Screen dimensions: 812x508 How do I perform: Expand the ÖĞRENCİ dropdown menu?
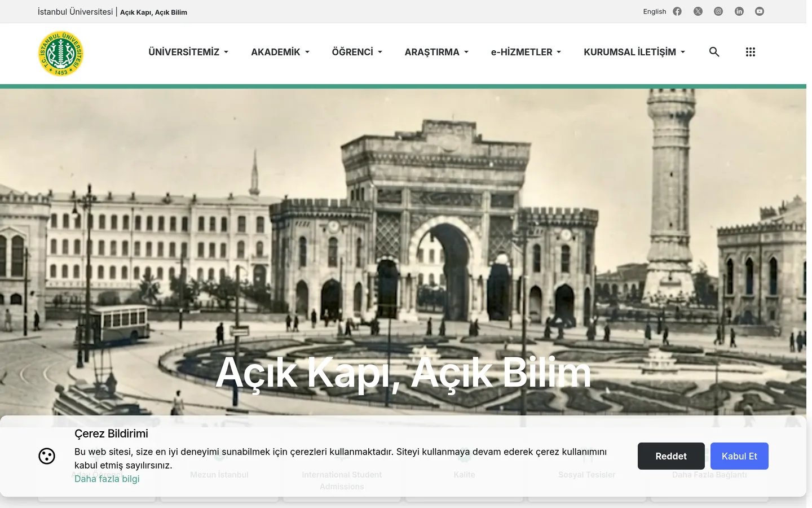(x=357, y=52)
